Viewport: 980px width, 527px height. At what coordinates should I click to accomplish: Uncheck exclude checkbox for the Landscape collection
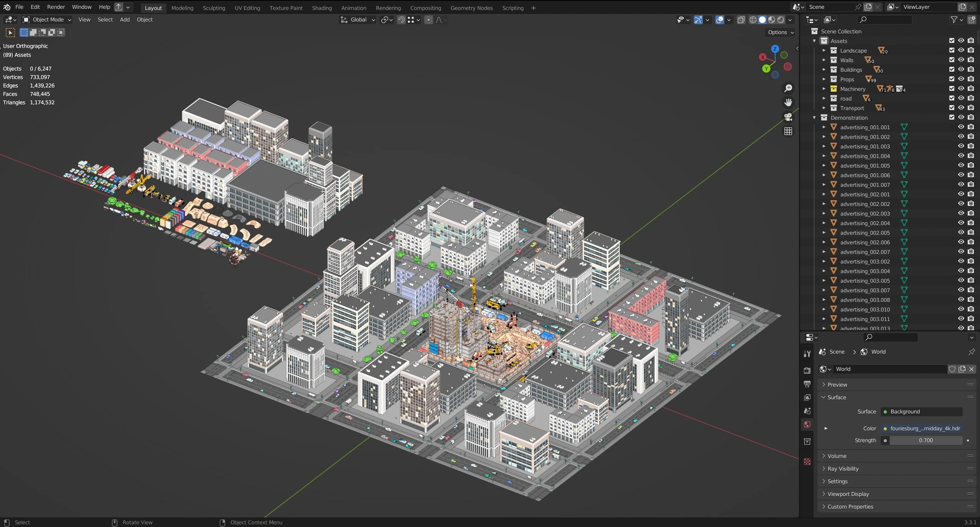(952, 50)
